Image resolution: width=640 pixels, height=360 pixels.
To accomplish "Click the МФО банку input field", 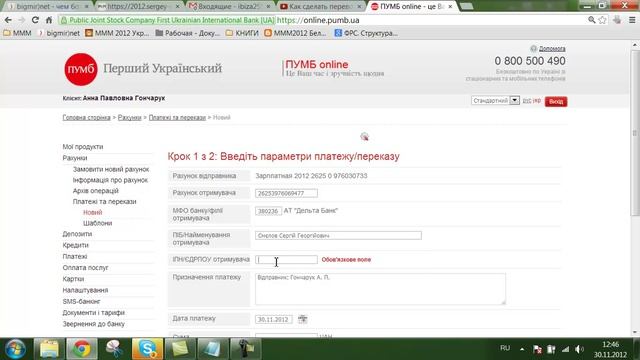I will [268, 211].
